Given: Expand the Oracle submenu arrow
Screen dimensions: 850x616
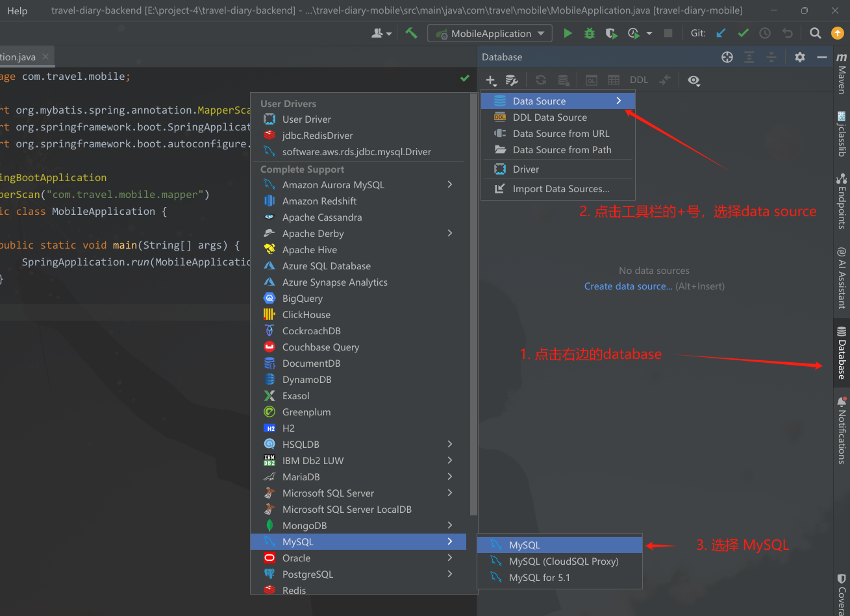Looking at the screenshot, I should click(450, 558).
